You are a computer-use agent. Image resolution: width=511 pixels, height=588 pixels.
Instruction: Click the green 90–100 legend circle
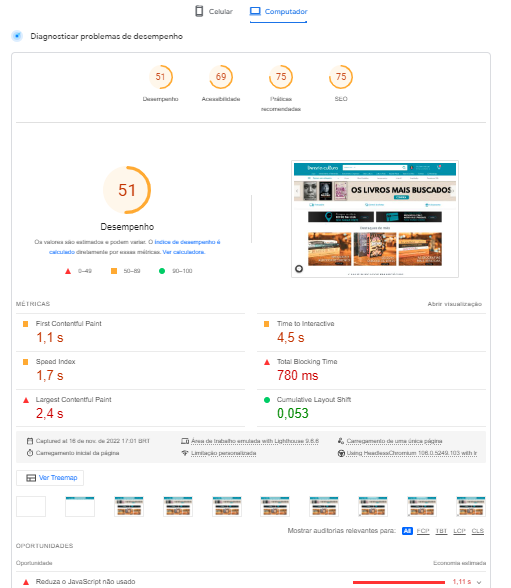coord(162,271)
